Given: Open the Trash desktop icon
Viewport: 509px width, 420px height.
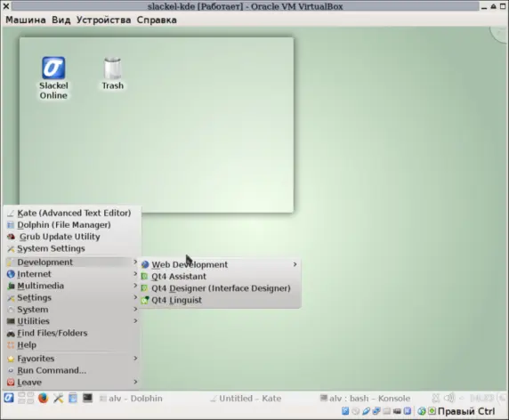Looking at the screenshot, I should click(x=113, y=73).
